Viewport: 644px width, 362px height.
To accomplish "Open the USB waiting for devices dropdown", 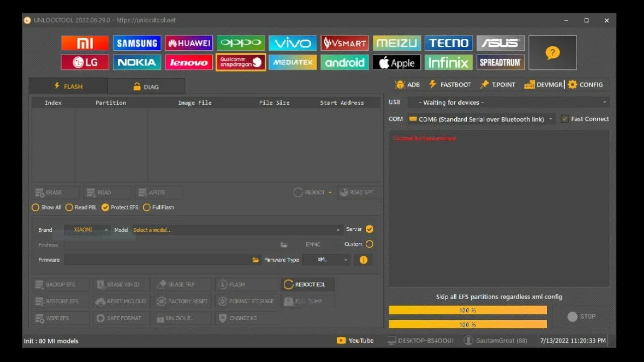I will [508, 102].
